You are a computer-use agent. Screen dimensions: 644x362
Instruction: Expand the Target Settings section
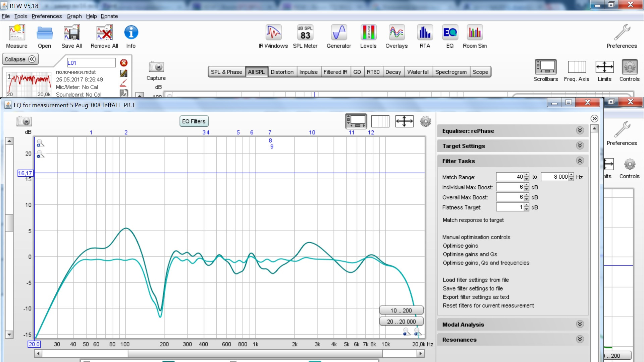580,146
